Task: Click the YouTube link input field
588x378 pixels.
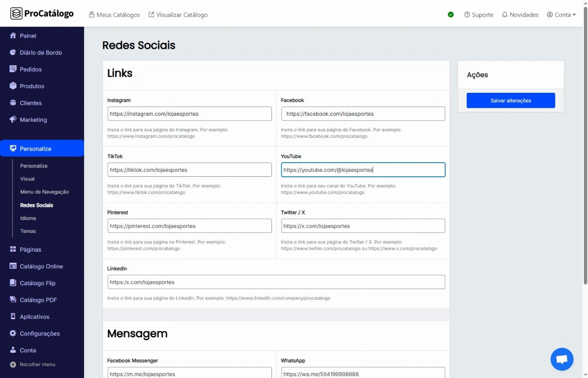Action: 363,170
